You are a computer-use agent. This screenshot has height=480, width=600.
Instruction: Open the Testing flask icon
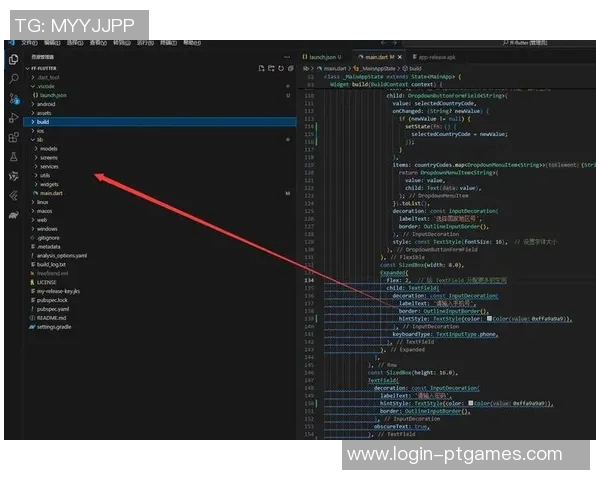tap(13, 157)
